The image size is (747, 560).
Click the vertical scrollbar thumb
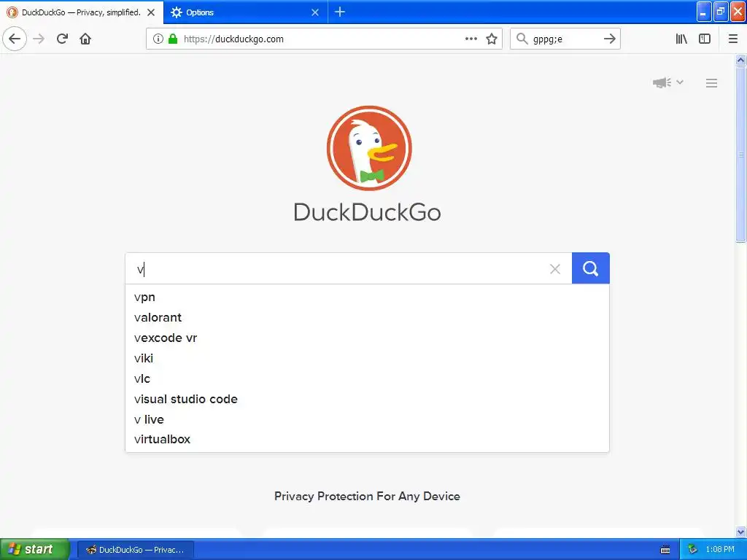point(740,155)
